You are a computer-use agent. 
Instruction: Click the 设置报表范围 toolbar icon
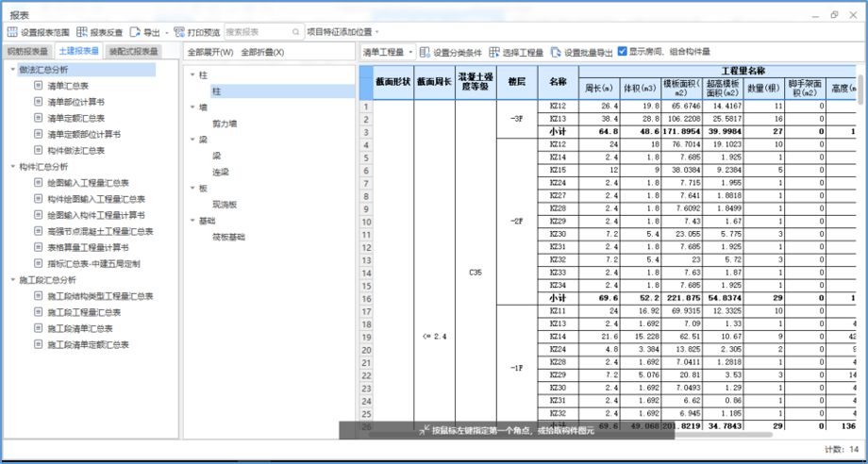tap(13, 32)
